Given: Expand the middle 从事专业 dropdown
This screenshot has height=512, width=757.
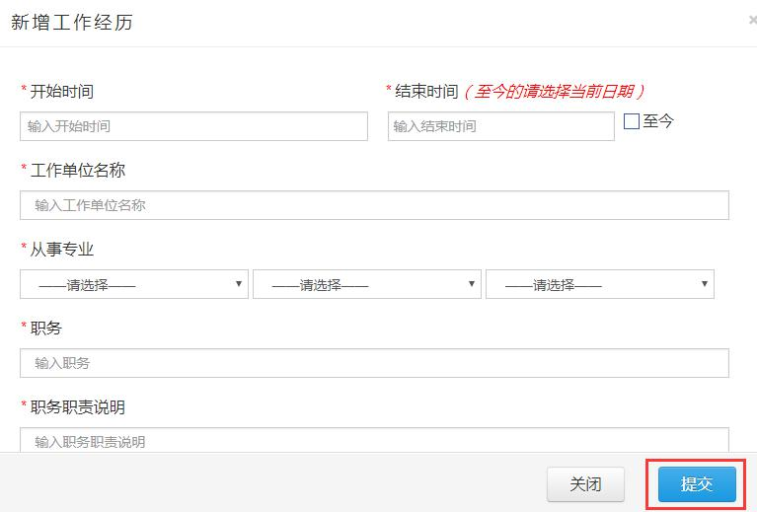Looking at the screenshot, I should click(x=367, y=284).
